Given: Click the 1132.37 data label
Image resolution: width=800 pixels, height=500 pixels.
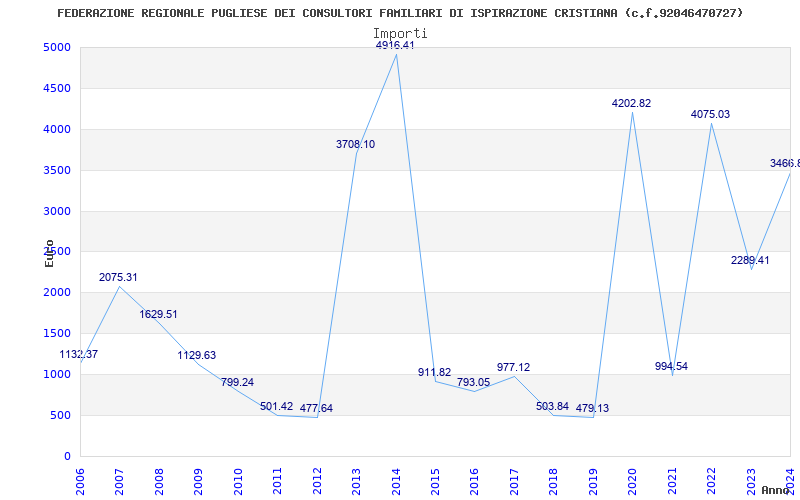Looking at the screenshot, I should (x=79, y=354).
